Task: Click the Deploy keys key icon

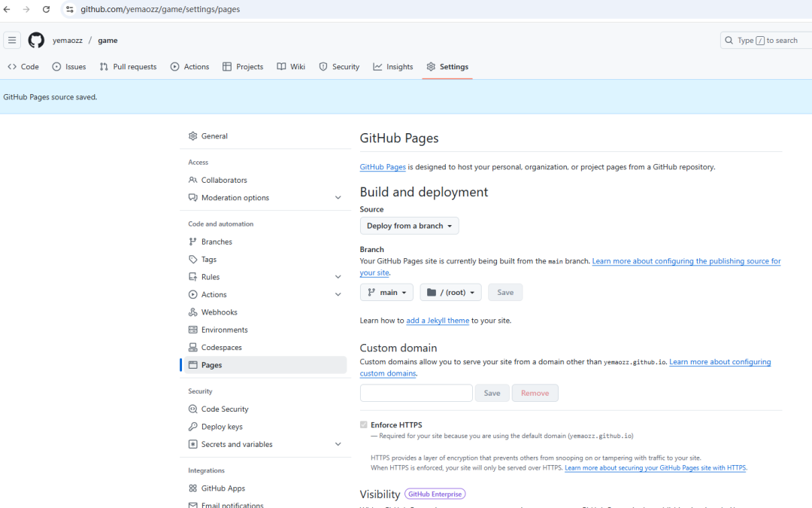Action: pos(192,427)
